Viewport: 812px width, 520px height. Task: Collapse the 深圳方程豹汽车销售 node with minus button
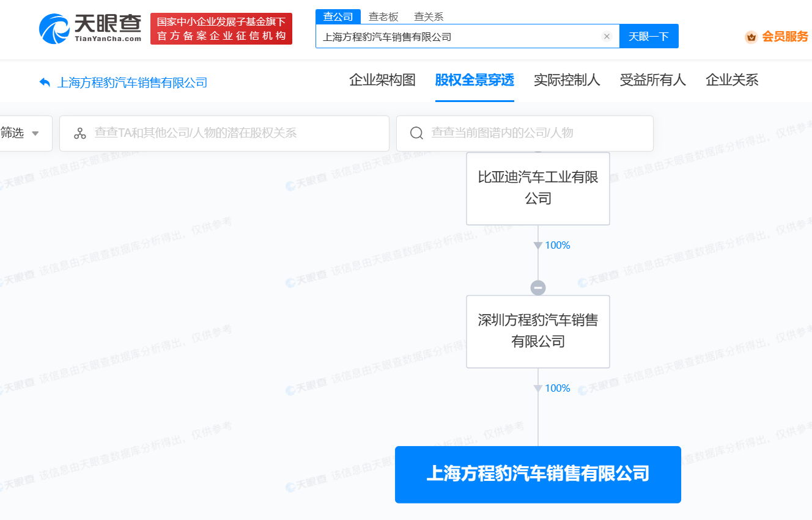[x=538, y=287]
